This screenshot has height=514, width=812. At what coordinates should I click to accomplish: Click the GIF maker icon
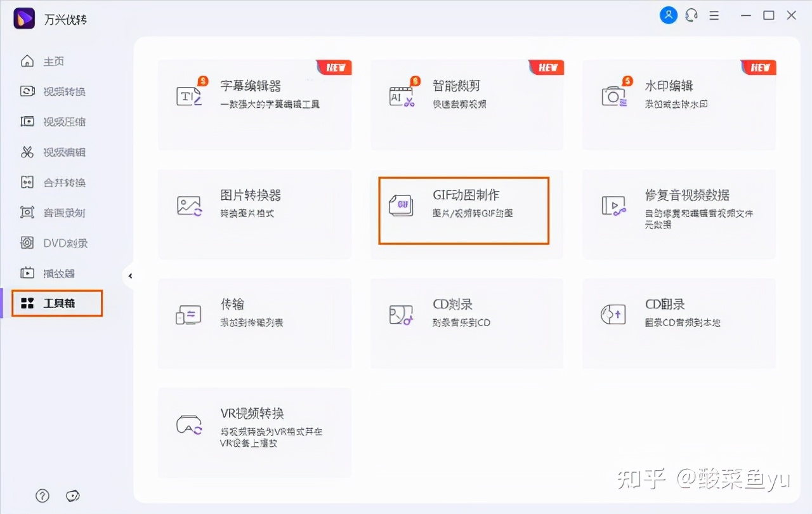coord(401,206)
